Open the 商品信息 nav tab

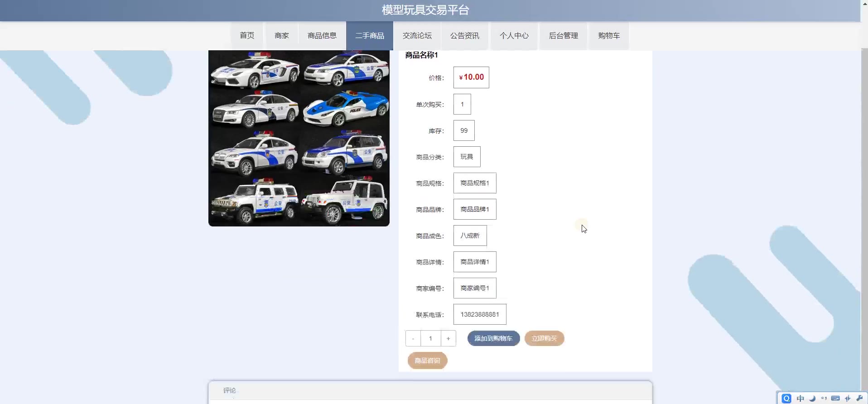coord(322,35)
